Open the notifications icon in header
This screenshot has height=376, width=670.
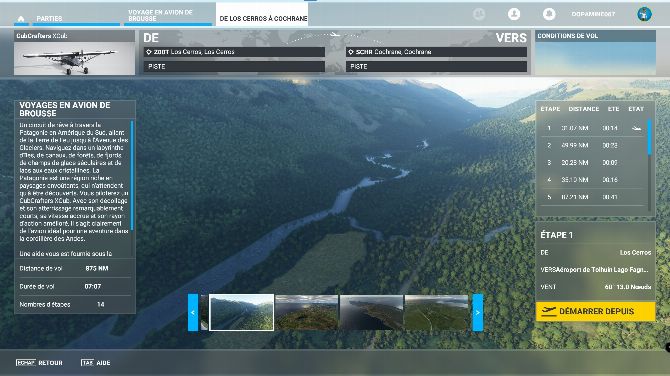[549, 14]
